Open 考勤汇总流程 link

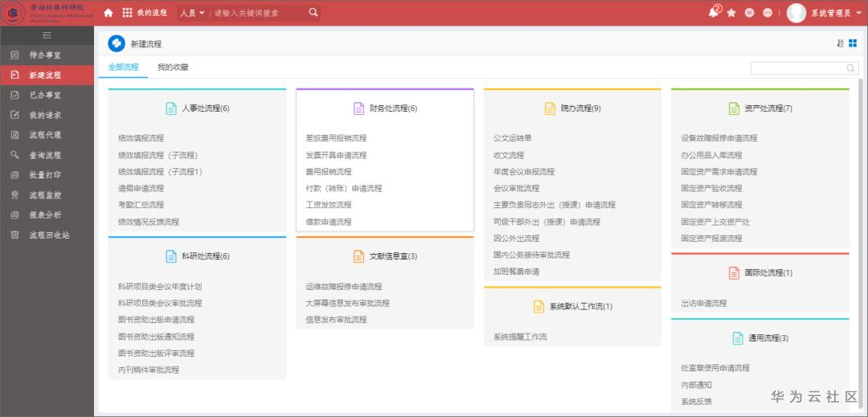coord(141,205)
